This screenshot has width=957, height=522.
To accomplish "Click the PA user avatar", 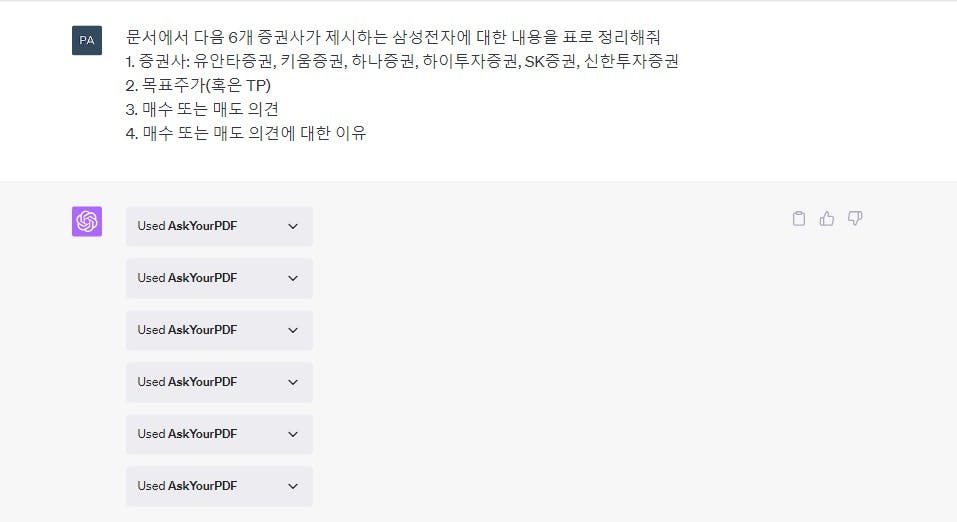I will coord(87,40).
